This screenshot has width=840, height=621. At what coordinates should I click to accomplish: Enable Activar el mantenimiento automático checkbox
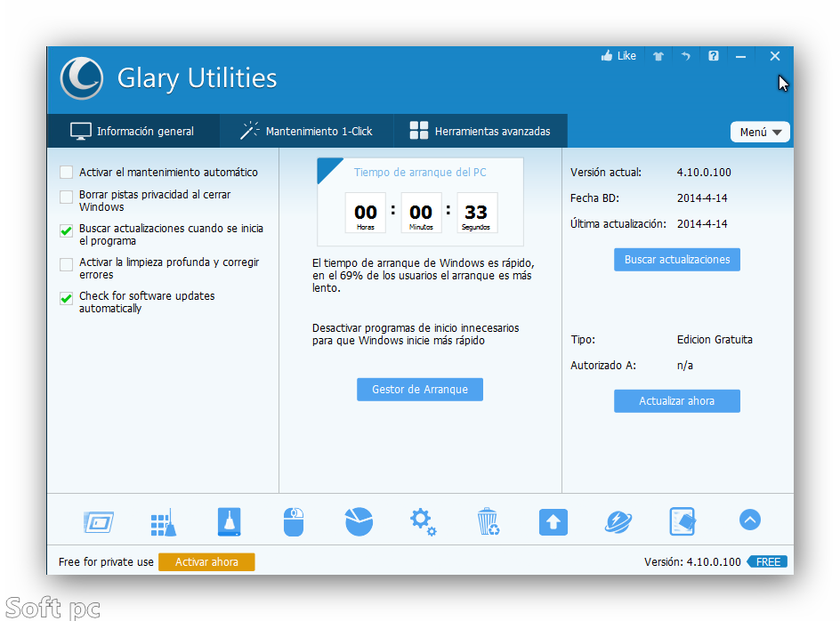coord(67,172)
